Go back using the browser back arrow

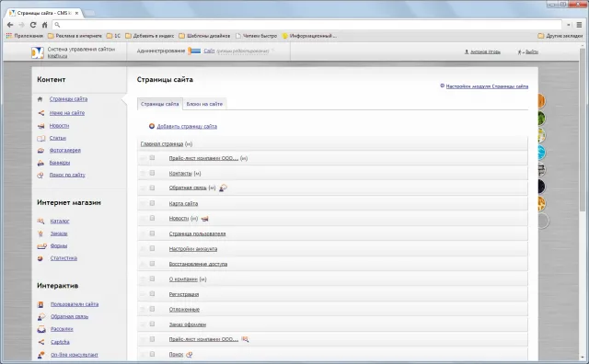tap(10, 25)
